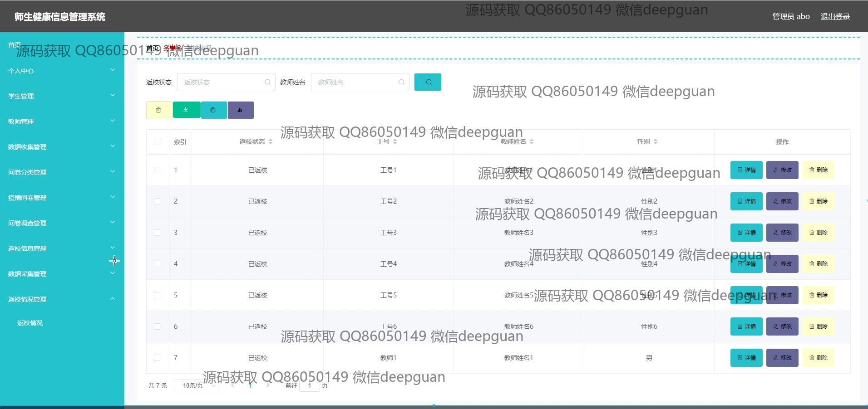868x409 pixels.
Task: Open 详情 for row 工号1
Action: pos(746,170)
